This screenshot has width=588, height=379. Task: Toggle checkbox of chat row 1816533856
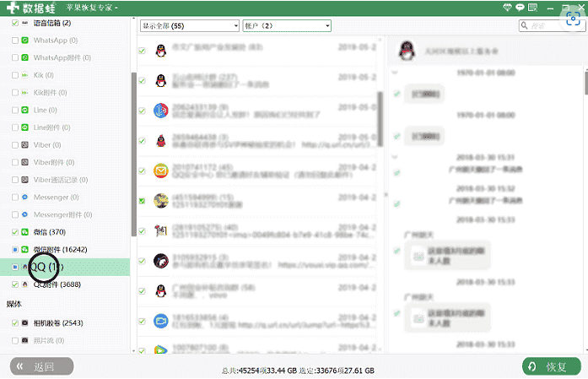point(142,322)
